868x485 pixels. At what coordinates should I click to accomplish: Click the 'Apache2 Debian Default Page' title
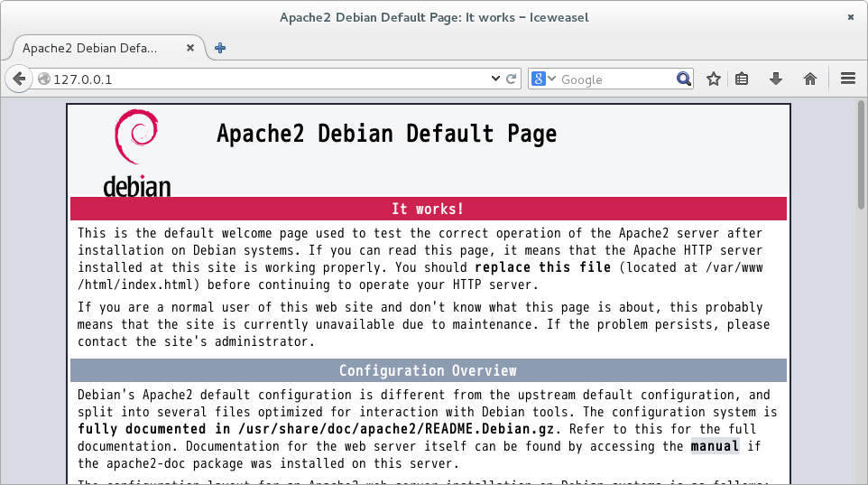click(386, 134)
